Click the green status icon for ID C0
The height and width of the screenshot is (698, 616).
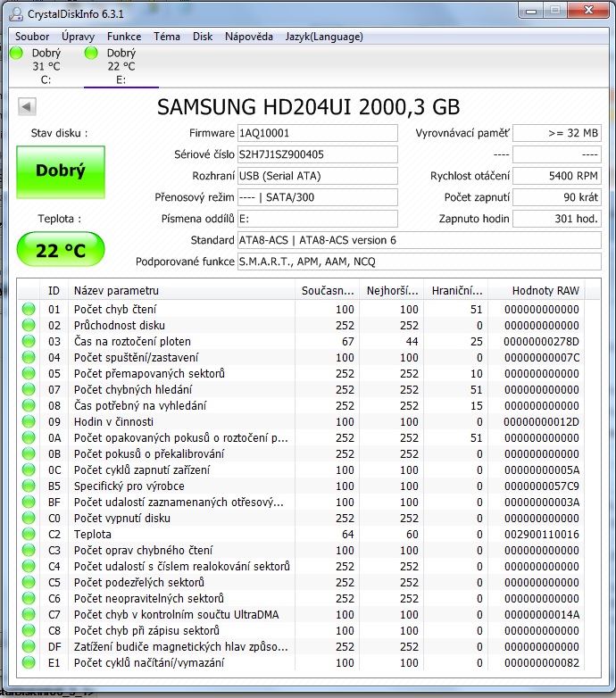click(29, 518)
